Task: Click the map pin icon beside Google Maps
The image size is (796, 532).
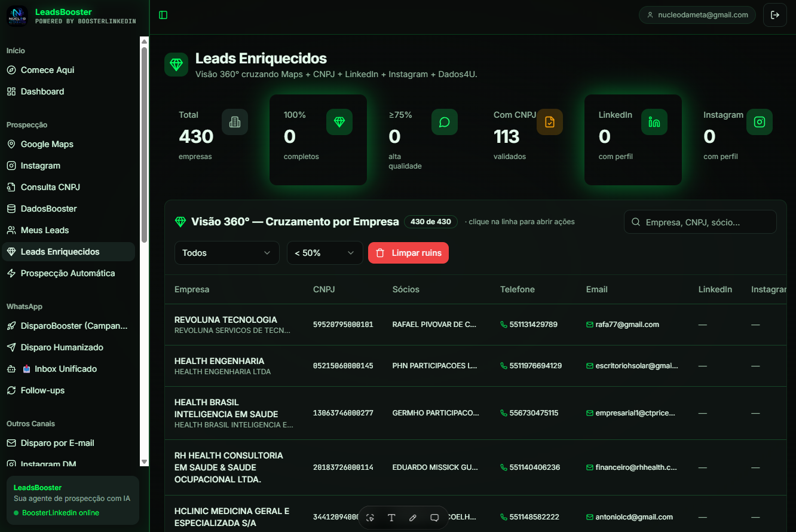Action: [x=11, y=144]
